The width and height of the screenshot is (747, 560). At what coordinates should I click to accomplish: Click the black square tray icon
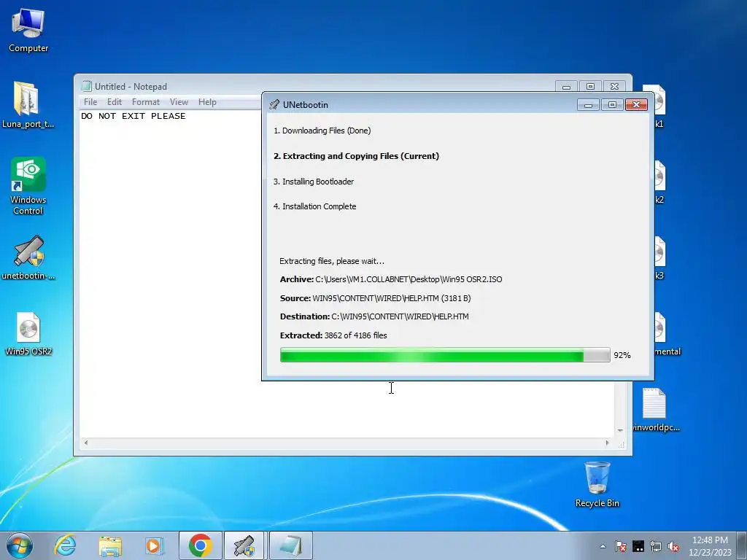(x=638, y=546)
